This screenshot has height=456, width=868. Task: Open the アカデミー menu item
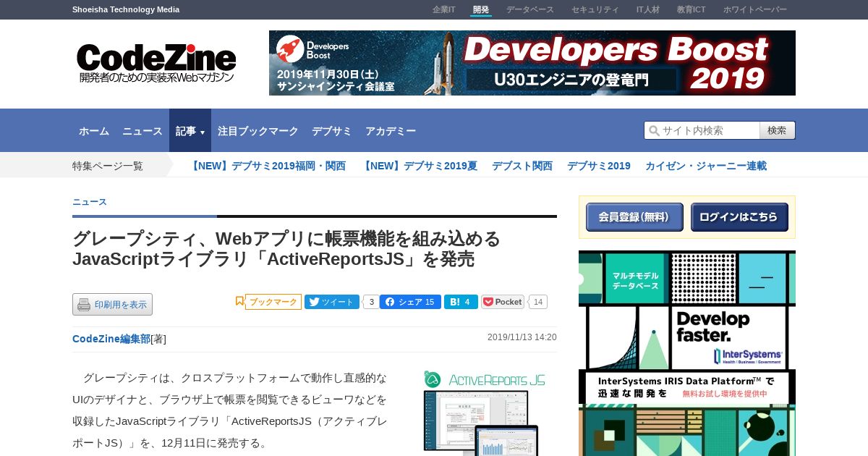click(x=391, y=131)
